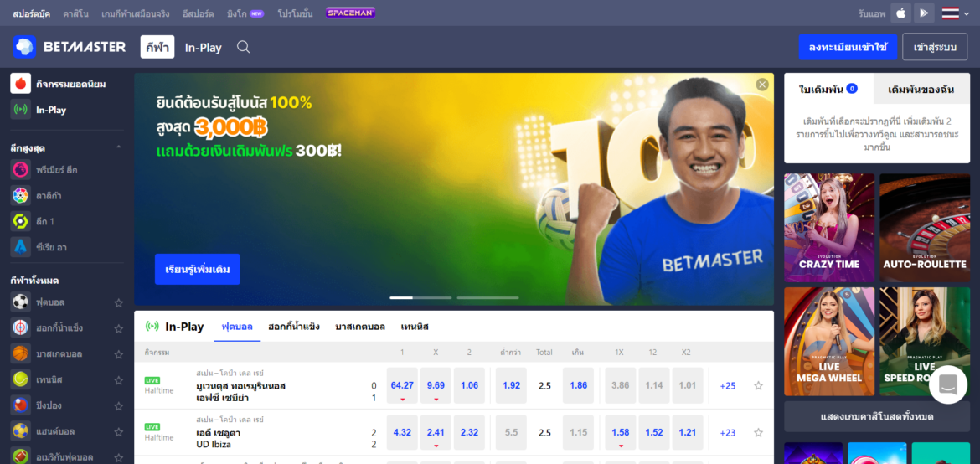Open the live chat support bubble
Screen dimensions: 980x464
948,384
